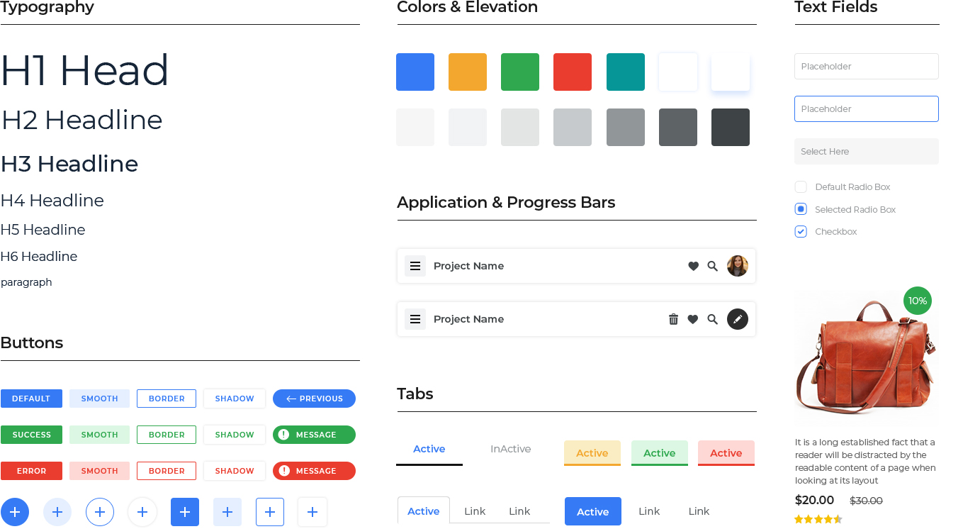Open the hamburger menu beside the trash icon bar

point(415,319)
